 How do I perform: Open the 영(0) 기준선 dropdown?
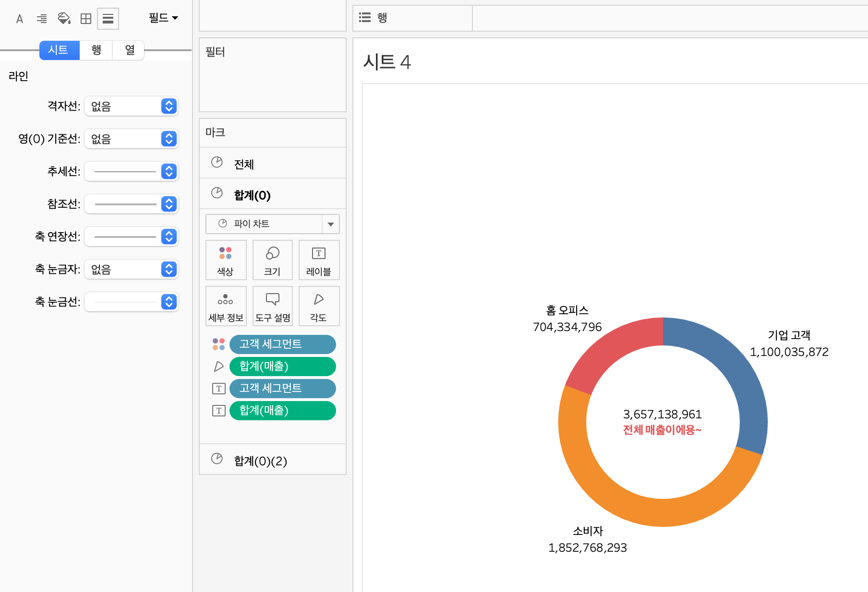(131, 139)
